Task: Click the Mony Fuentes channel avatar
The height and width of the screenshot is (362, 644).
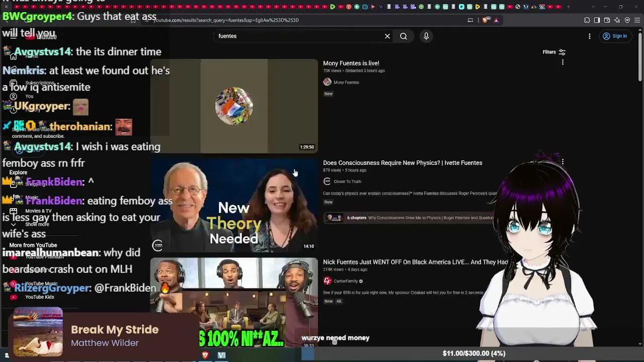Action: click(x=328, y=82)
